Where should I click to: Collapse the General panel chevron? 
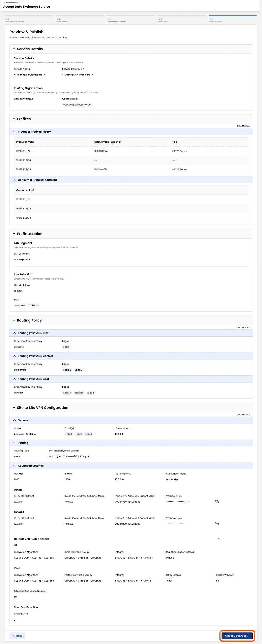pyautogui.click(x=15, y=420)
